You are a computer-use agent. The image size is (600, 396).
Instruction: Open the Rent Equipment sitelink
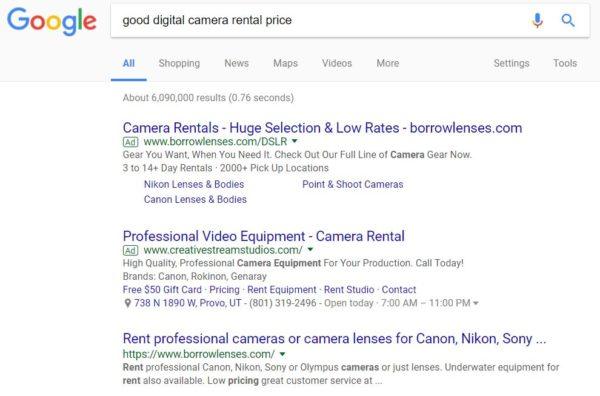pos(282,290)
